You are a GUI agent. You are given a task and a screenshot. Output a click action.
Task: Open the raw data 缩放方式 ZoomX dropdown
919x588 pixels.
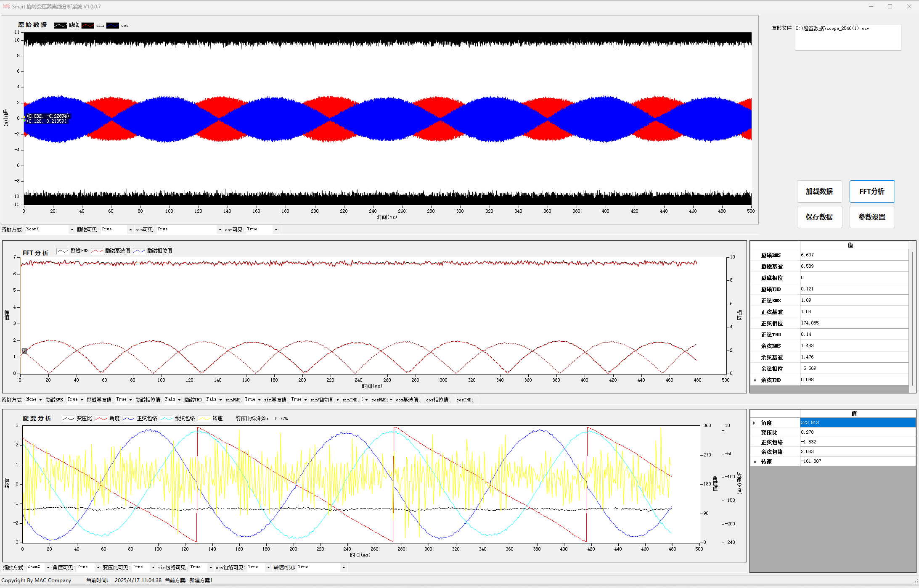click(72, 229)
